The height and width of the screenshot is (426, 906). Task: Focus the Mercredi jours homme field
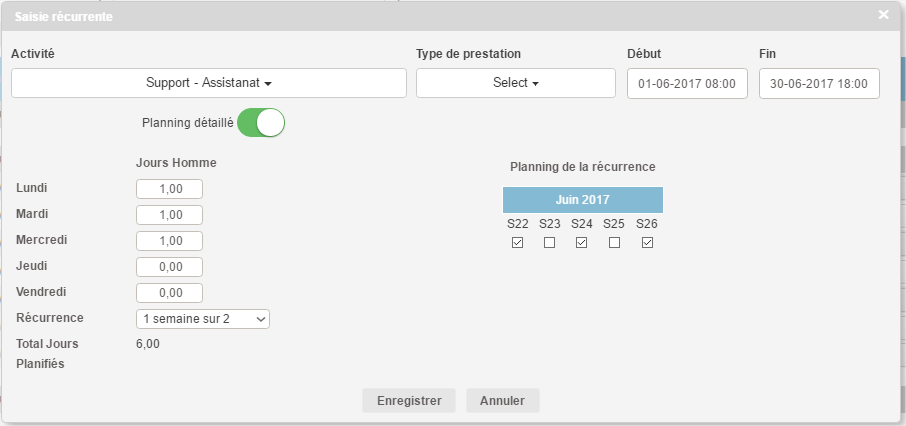[x=169, y=241]
